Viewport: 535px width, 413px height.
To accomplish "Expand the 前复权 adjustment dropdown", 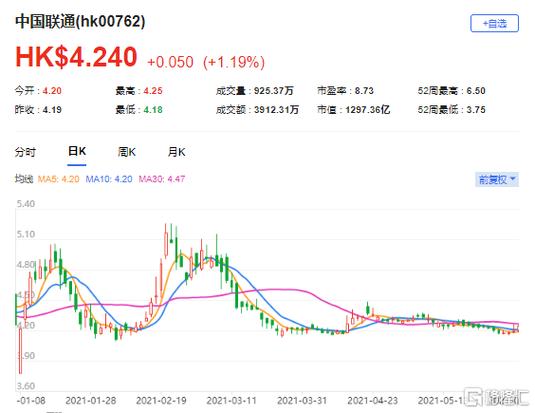I will point(497,179).
